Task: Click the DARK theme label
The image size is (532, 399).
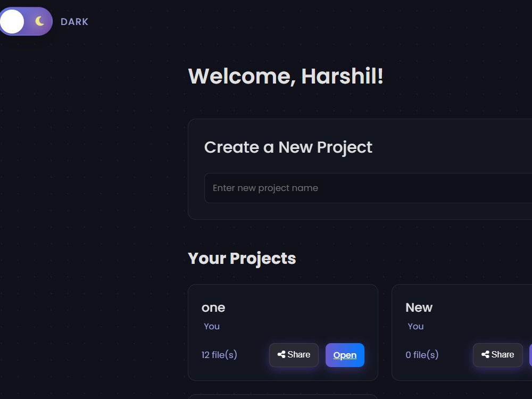Action: 74,22
